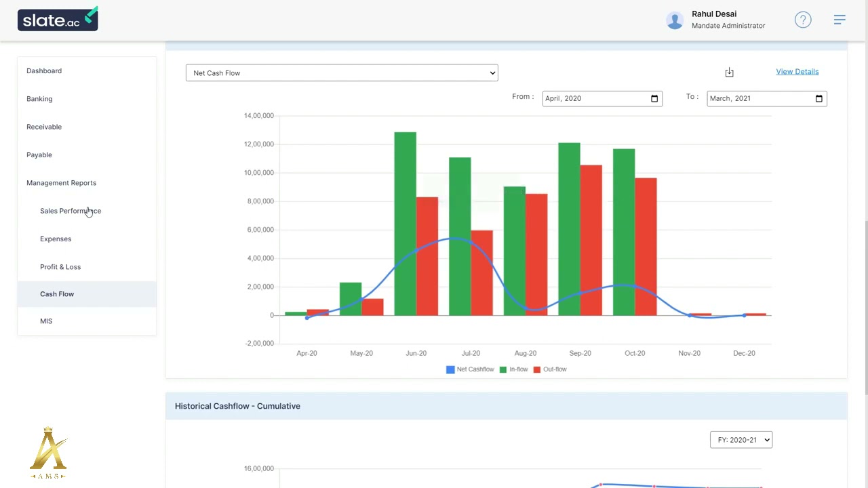The image size is (868, 488).
Task: Toggle Out-flow red legend swatch
Action: click(x=537, y=369)
